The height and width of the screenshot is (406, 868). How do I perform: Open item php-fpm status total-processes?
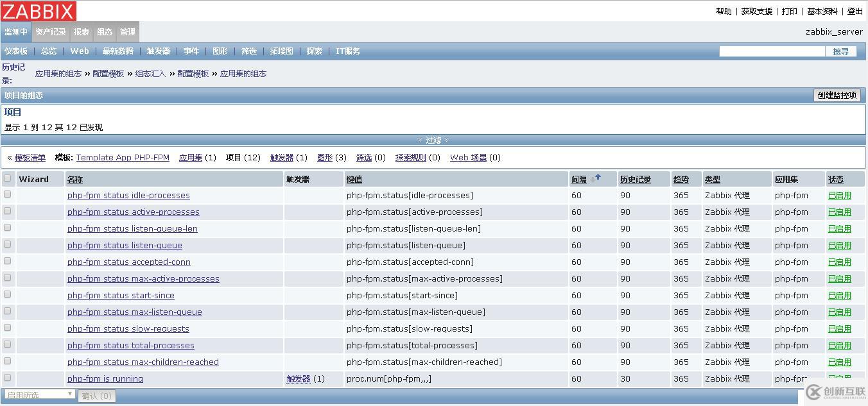click(131, 346)
